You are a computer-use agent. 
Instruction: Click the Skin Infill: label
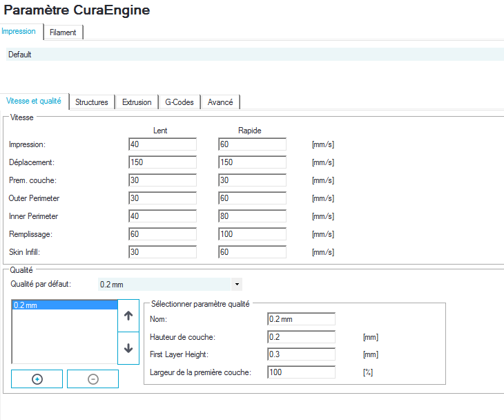[x=24, y=252]
